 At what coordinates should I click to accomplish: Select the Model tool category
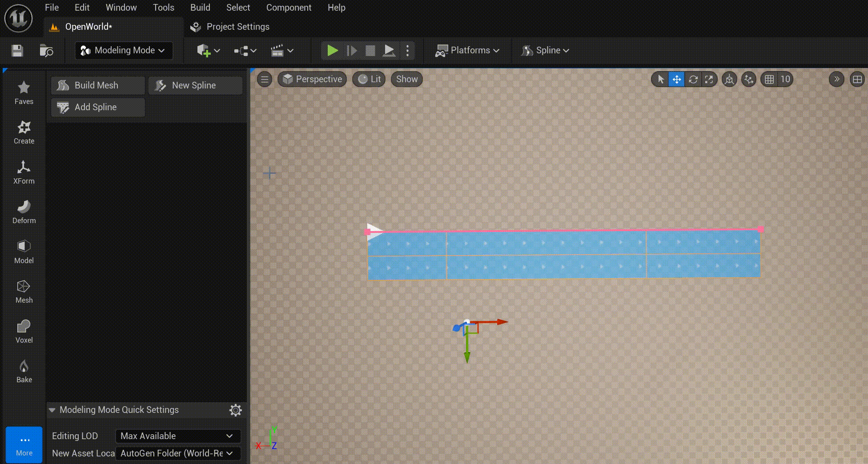tap(24, 252)
